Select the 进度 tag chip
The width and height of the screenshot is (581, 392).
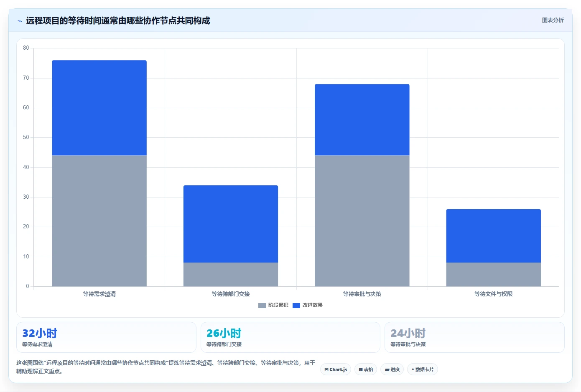pyautogui.click(x=392, y=369)
